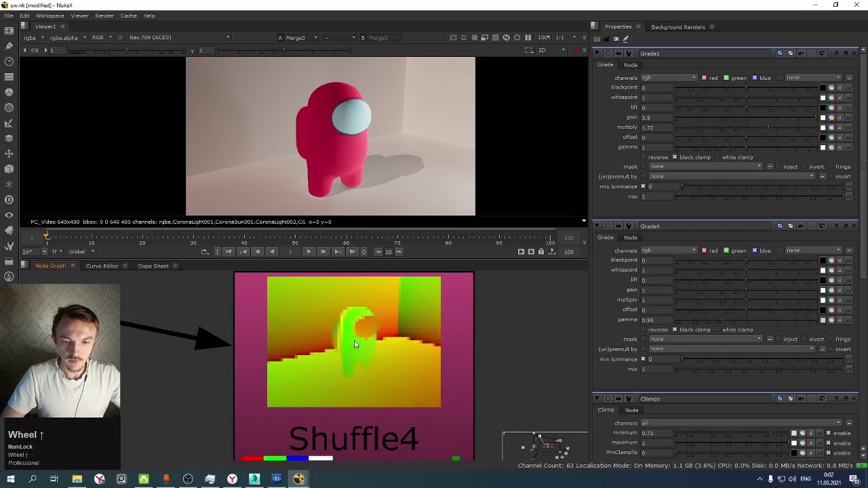Open the Render menu
Screen dimensions: 868x488
coord(104,16)
